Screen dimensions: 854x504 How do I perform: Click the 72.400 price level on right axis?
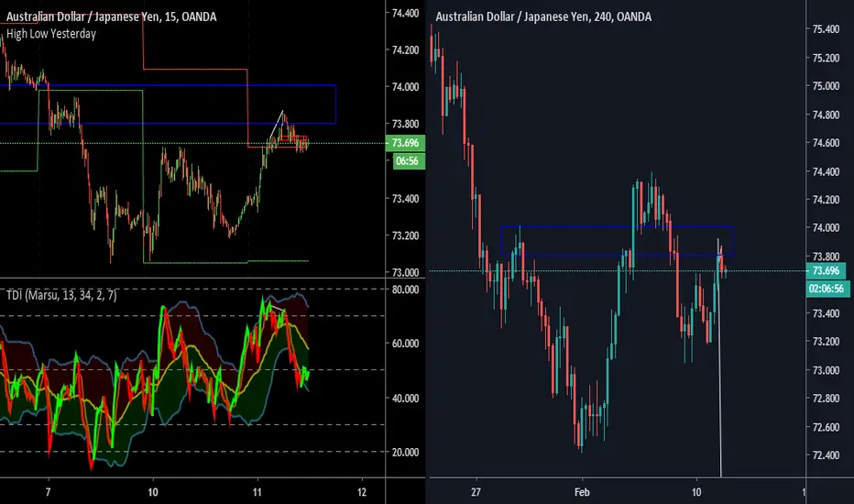(826, 455)
